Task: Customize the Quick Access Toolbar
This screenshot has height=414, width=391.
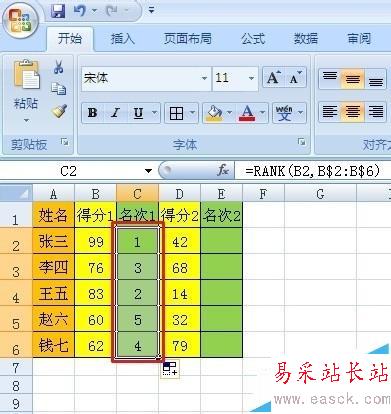Action: click(x=151, y=10)
